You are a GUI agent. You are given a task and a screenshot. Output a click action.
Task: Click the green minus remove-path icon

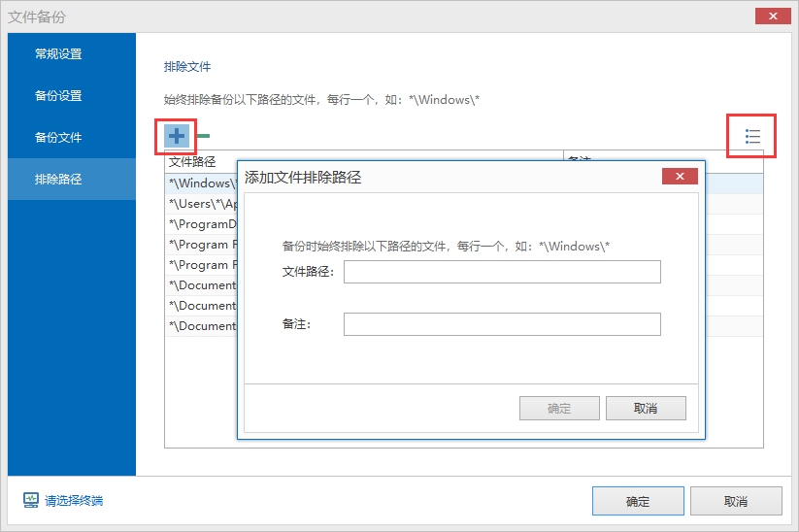pyautogui.click(x=204, y=136)
